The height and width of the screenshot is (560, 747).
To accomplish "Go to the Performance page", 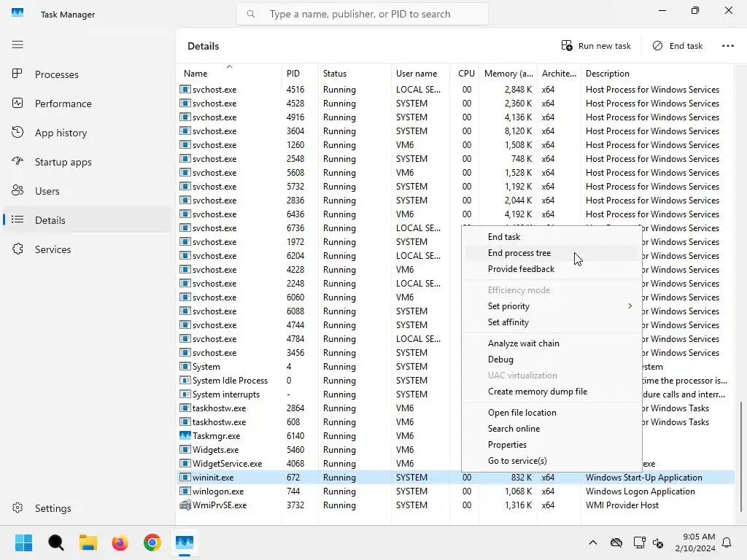I will coord(88,104).
